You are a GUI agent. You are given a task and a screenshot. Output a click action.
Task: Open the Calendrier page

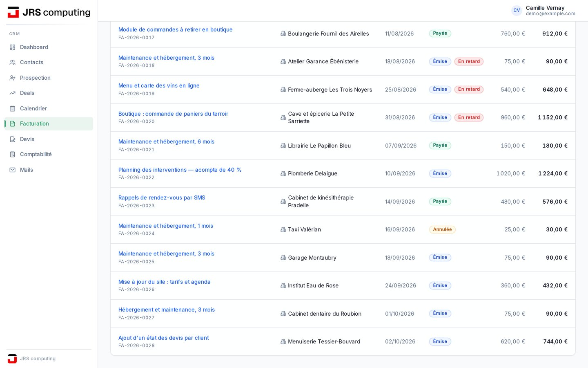49,108
